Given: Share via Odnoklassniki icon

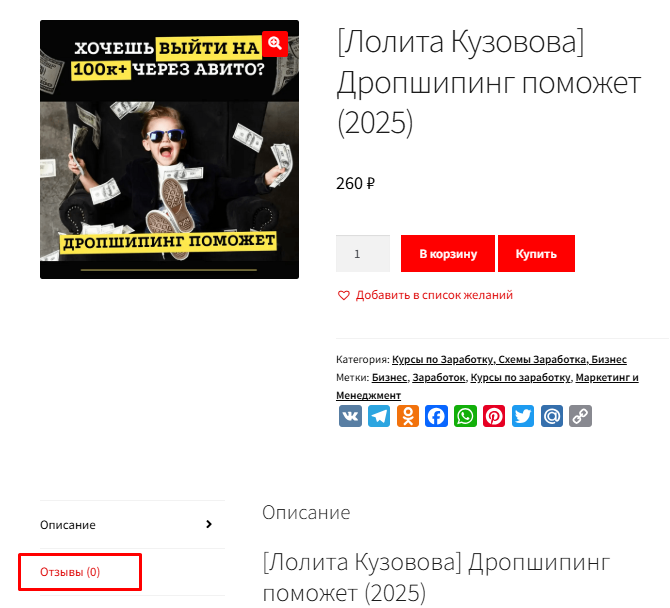Looking at the screenshot, I should click(x=408, y=416).
